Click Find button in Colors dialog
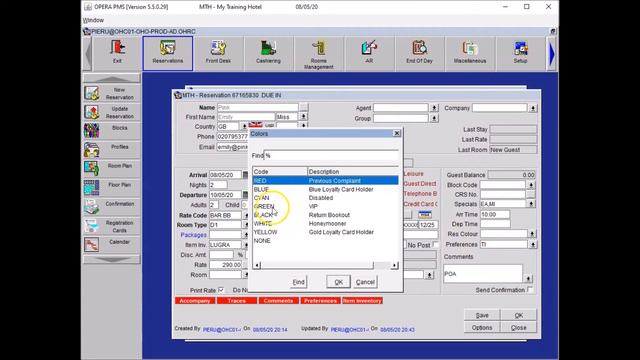The height and width of the screenshot is (360, 640). tap(298, 282)
